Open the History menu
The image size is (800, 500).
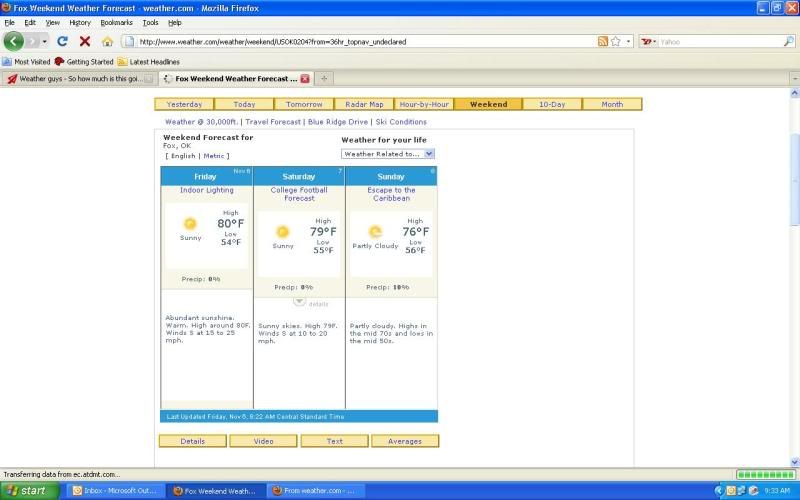pos(80,23)
